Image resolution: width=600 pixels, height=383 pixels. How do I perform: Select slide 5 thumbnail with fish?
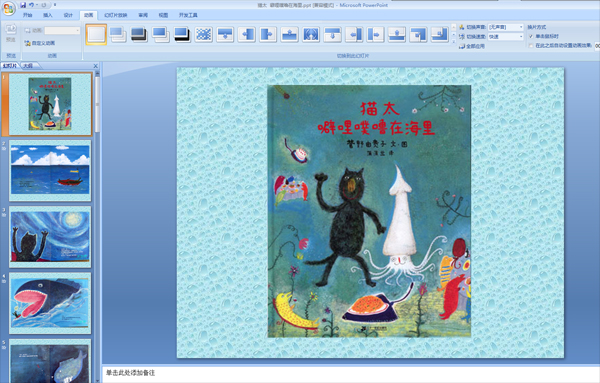pos(50,361)
